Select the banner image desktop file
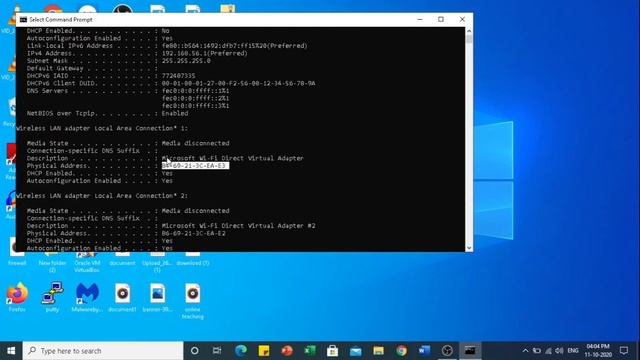 coord(157,298)
